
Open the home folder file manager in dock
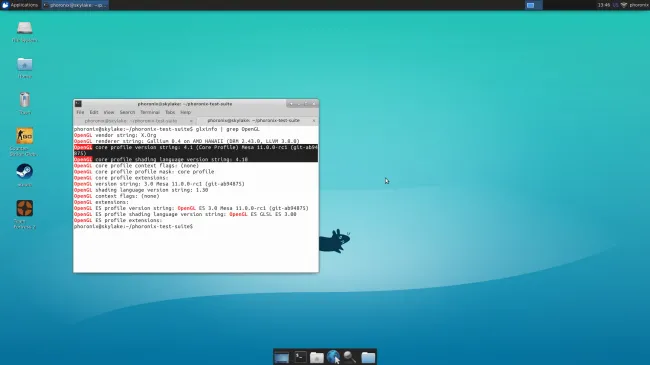pos(317,357)
